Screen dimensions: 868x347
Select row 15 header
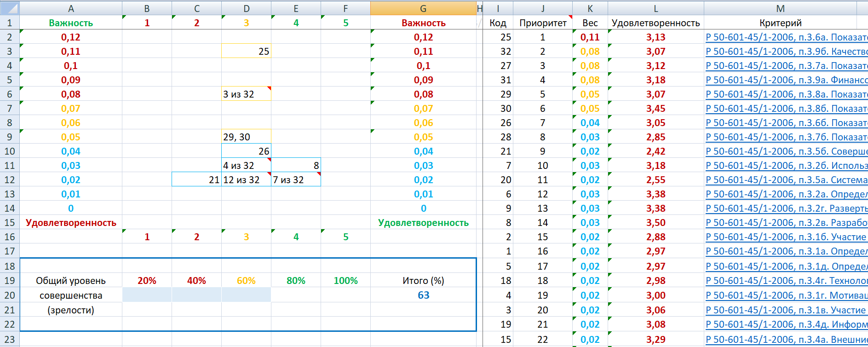point(10,223)
